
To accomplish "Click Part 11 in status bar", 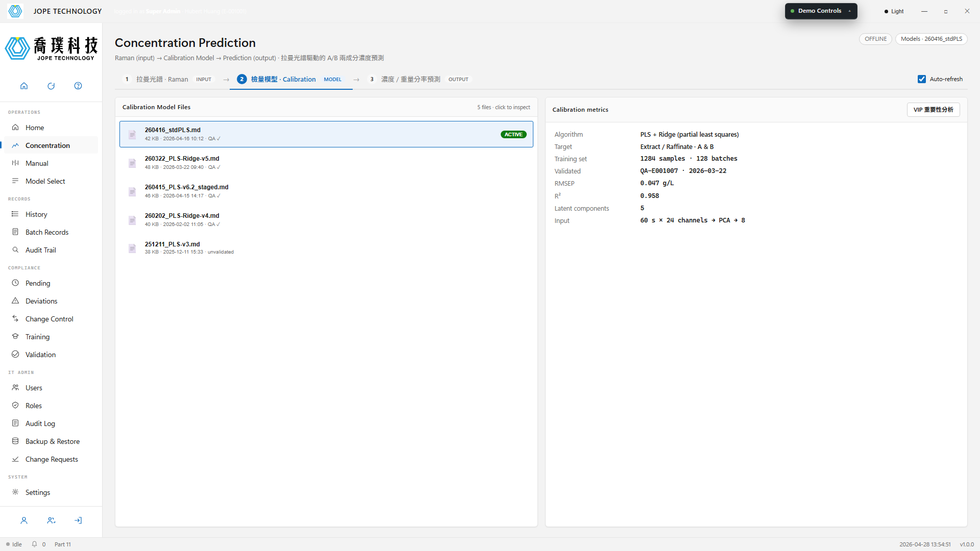I will click(63, 544).
